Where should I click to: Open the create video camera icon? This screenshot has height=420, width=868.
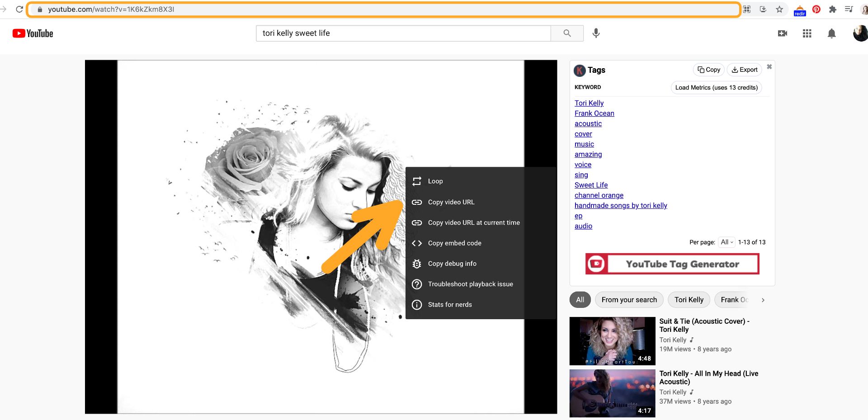[782, 33]
